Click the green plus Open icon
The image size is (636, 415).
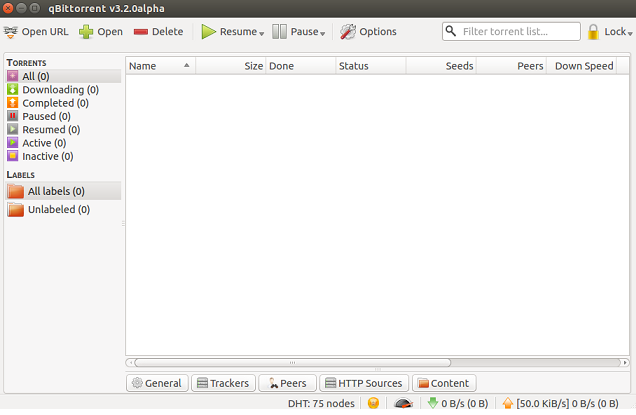tap(86, 32)
